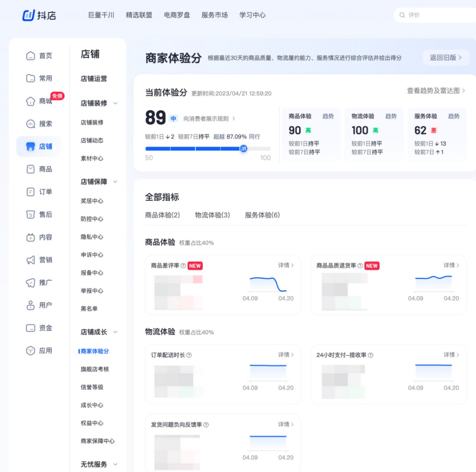Switch to 服务体验(6) tab
Screen dimensions: 476x472
tap(262, 215)
